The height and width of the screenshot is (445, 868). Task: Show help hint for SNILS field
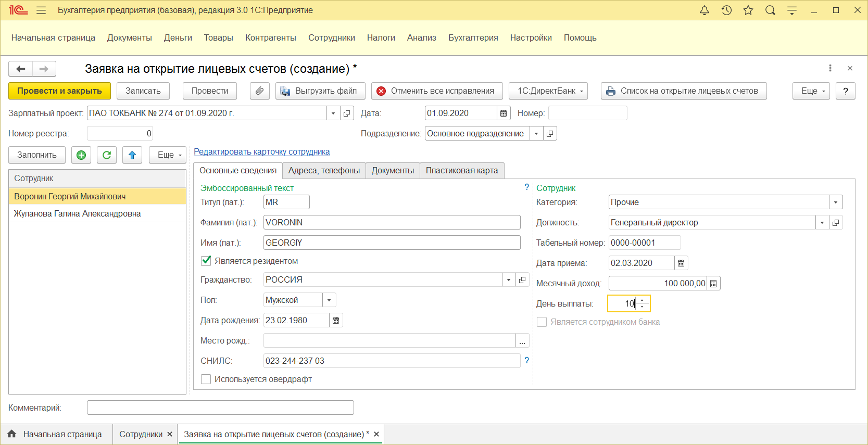point(527,360)
